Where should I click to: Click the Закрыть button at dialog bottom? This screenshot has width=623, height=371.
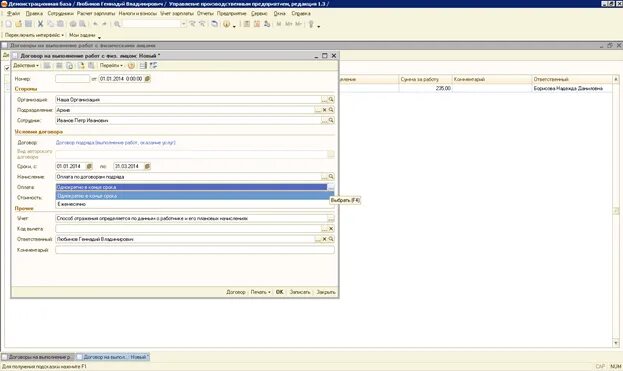326,292
